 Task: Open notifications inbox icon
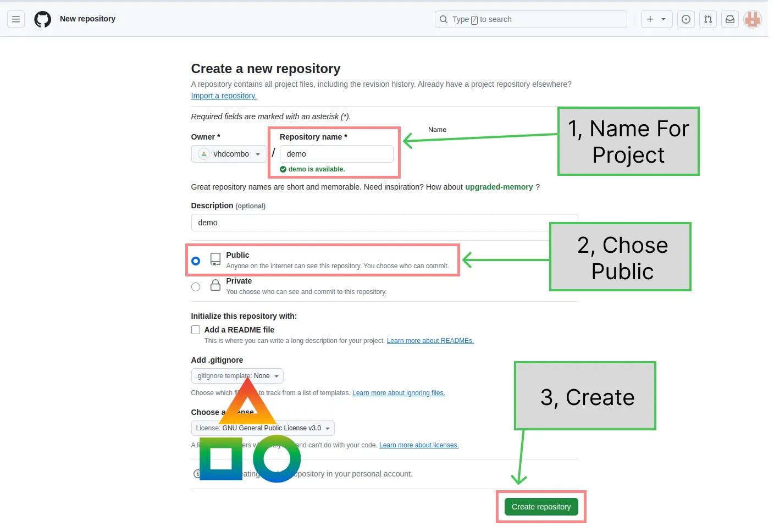(730, 19)
